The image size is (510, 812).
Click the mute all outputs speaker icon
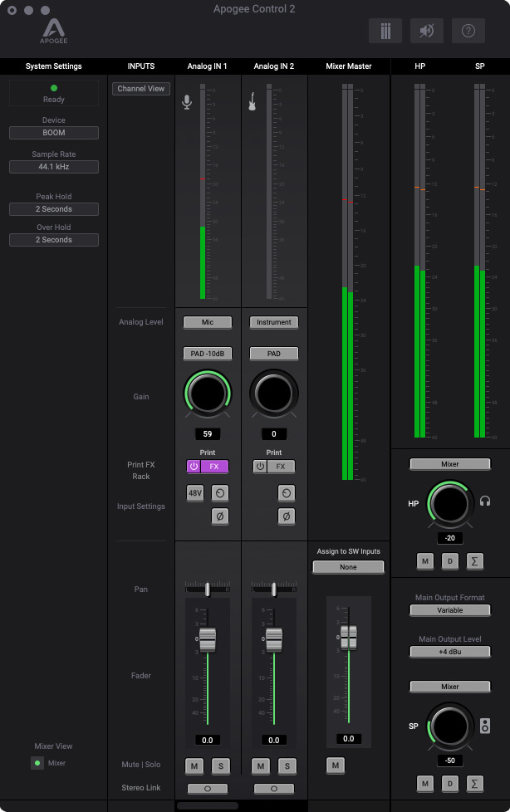pos(427,31)
